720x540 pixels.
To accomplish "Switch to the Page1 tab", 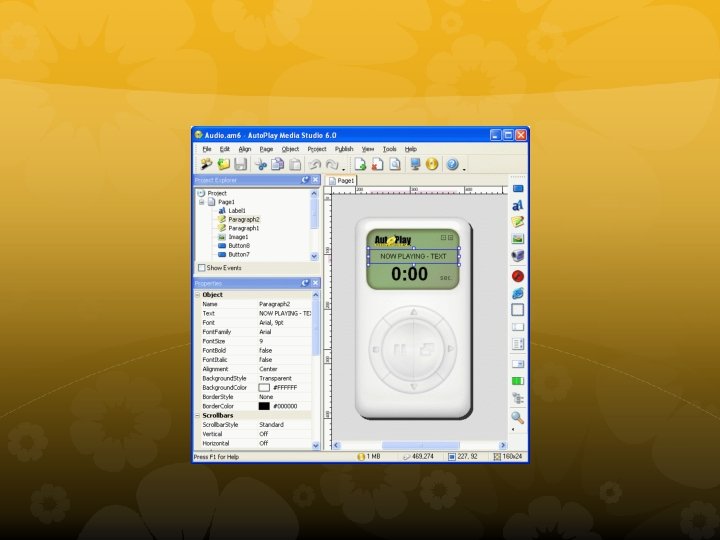I will point(342,181).
